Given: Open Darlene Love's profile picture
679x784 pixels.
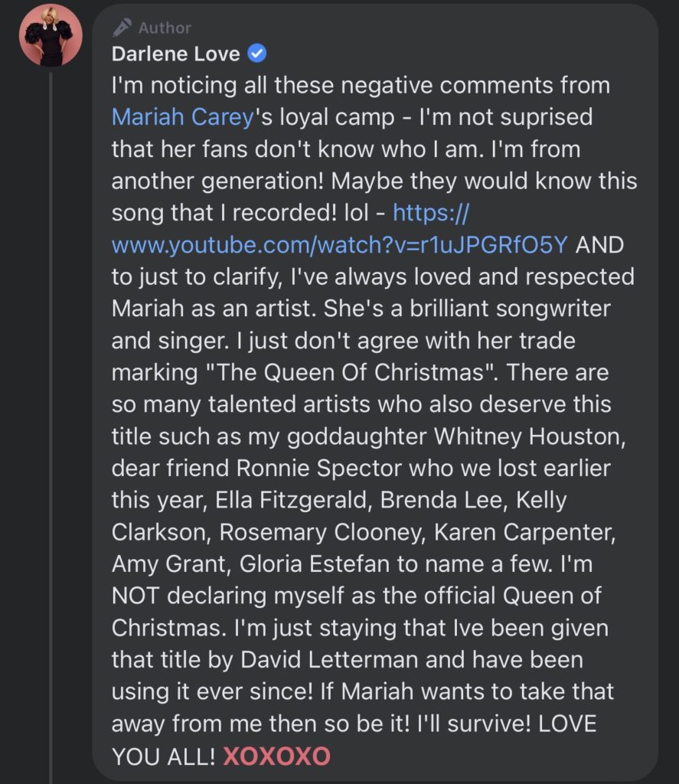Looking at the screenshot, I should click(x=51, y=35).
